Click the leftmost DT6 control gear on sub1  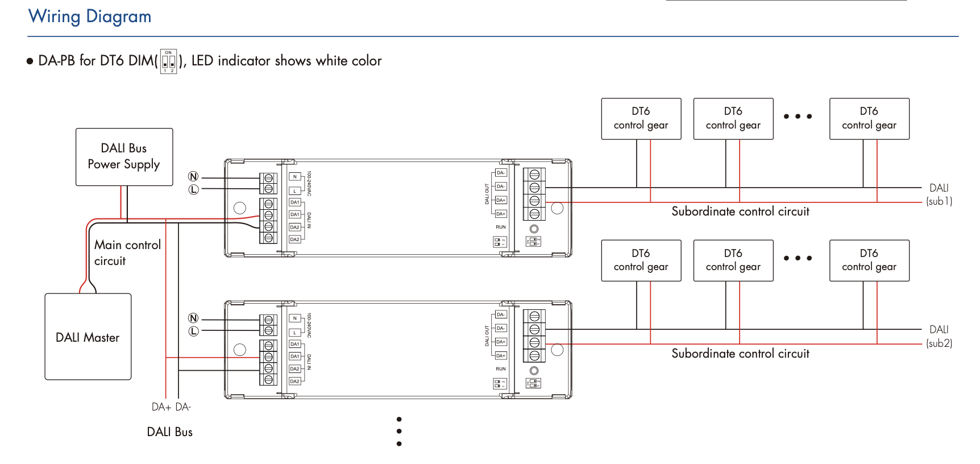(x=641, y=118)
